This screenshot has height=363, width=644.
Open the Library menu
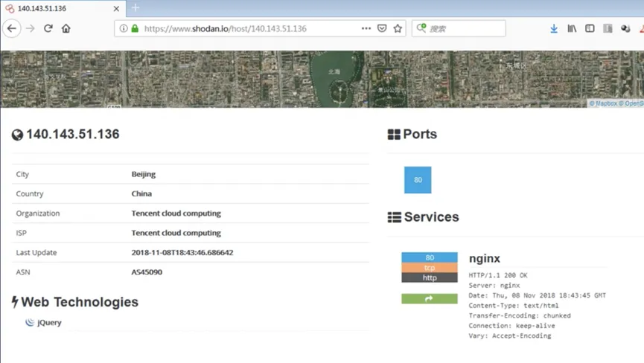(x=572, y=28)
